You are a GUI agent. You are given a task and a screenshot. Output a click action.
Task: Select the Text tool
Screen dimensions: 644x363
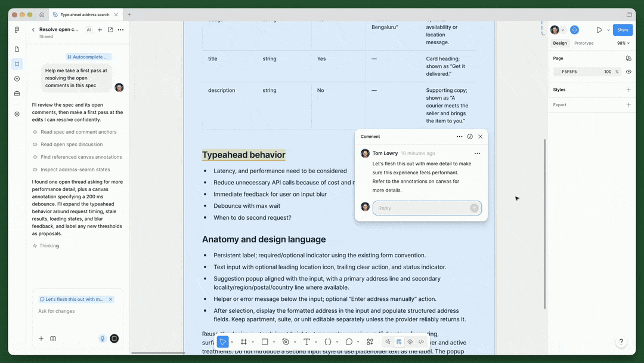[307, 342]
